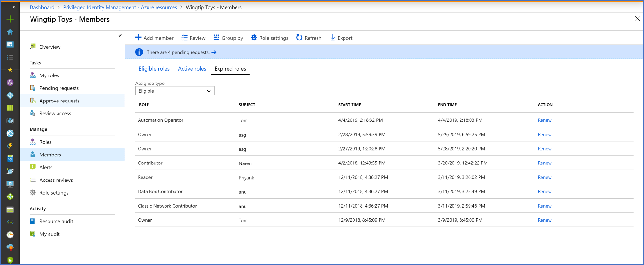This screenshot has height=265, width=644.
Task: Collapse the left navigation menu panel
Action: click(x=120, y=36)
